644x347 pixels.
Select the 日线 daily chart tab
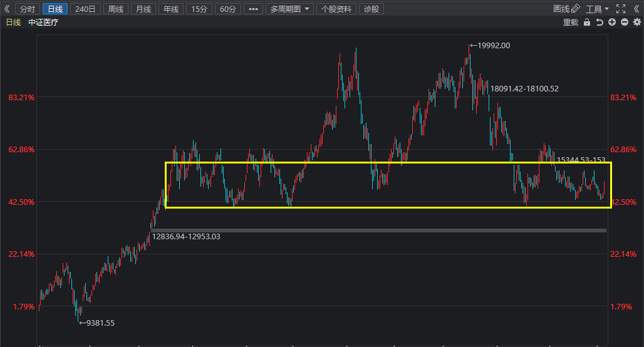pyautogui.click(x=55, y=9)
